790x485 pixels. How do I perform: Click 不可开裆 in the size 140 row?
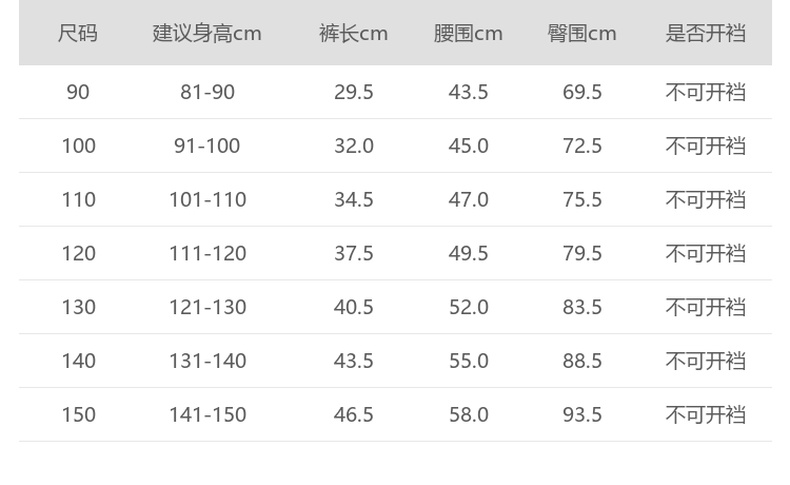pyautogui.click(x=706, y=361)
